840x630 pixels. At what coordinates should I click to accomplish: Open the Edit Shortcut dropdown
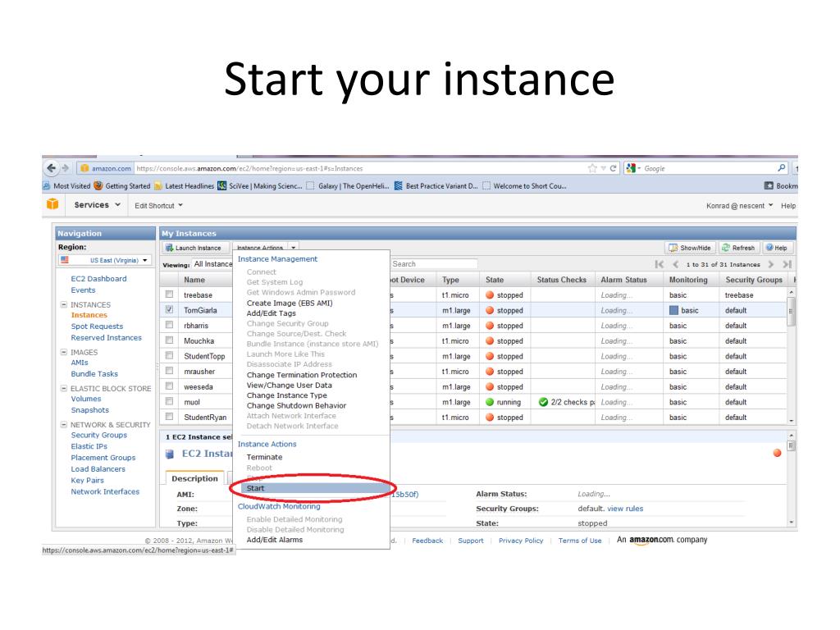(158, 205)
